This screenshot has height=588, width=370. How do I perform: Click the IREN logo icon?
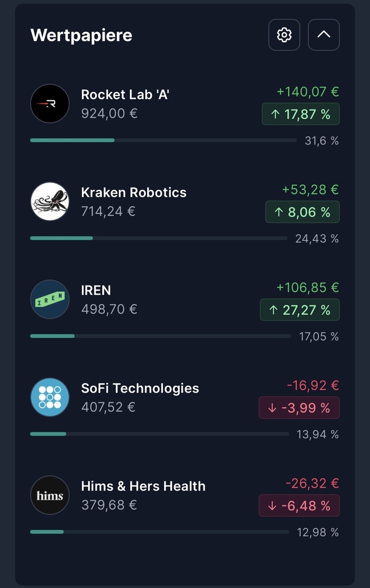click(x=50, y=300)
